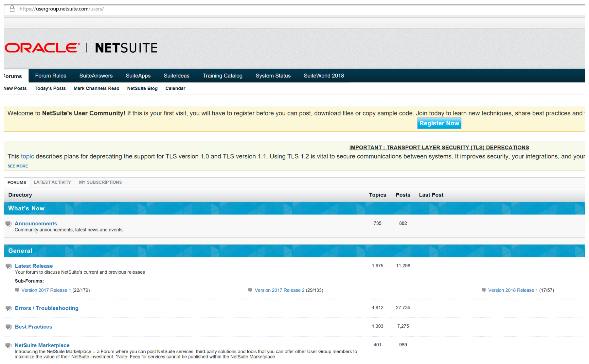This screenshot has width=589, height=364.
Task: Click Announcements post count 882
Action: pyautogui.click(x=403, y=223)
